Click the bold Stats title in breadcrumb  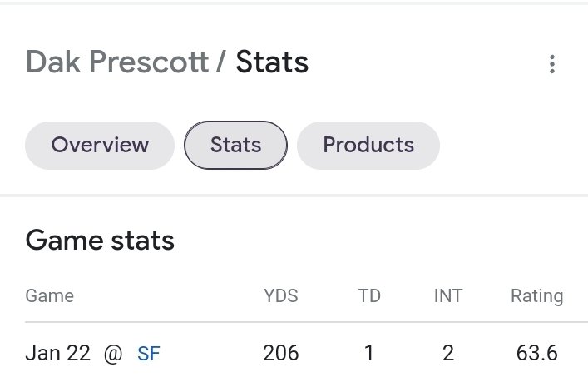tap(272, 62)
